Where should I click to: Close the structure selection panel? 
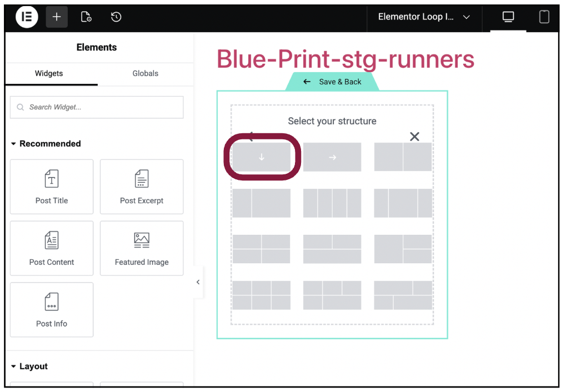[414, 137]
